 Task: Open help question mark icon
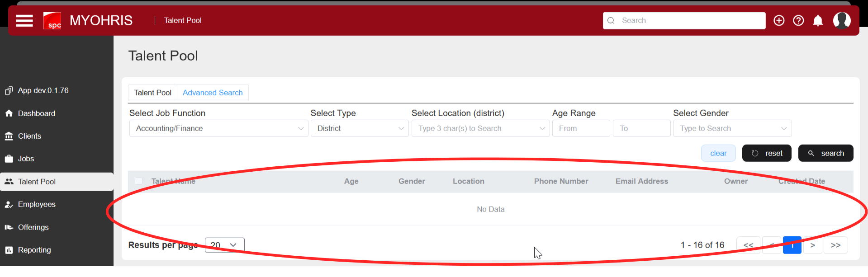[798, 21]
